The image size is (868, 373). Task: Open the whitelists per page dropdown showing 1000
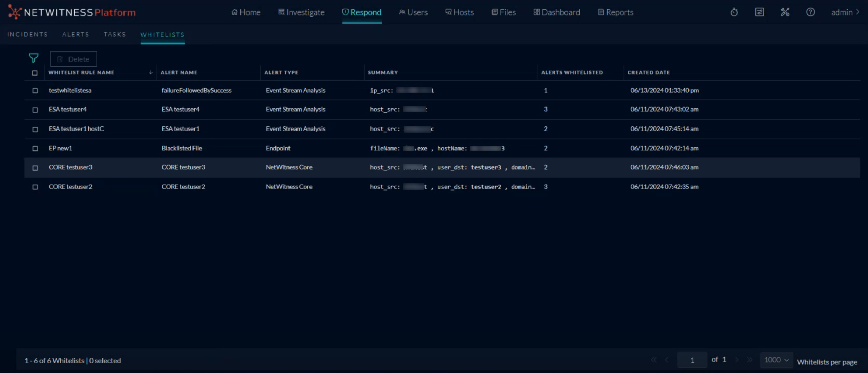point(776,360)
